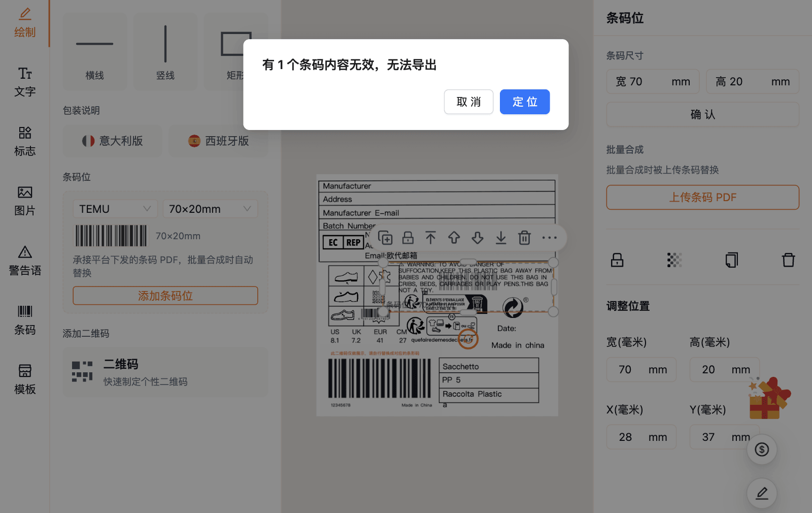The image size is (812, 513).
Task: Click trash icon in floating toolbar
Action: click(524, 237)
